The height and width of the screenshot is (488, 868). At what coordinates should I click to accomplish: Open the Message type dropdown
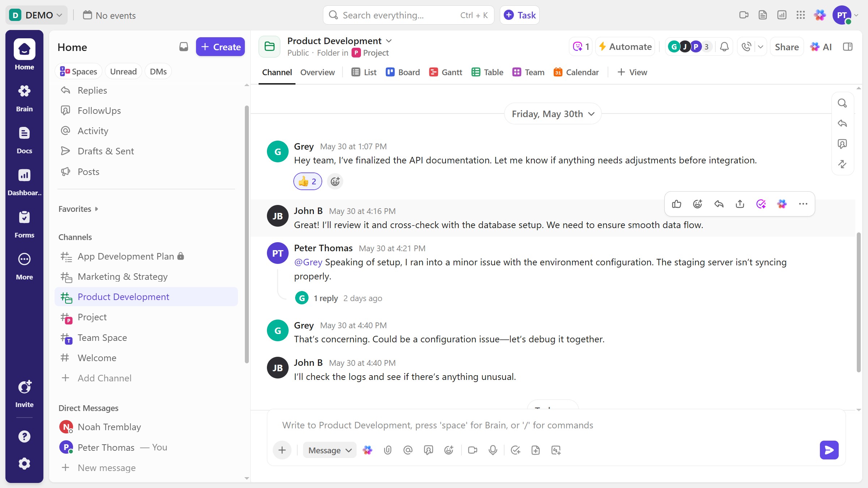pos(330,450)
